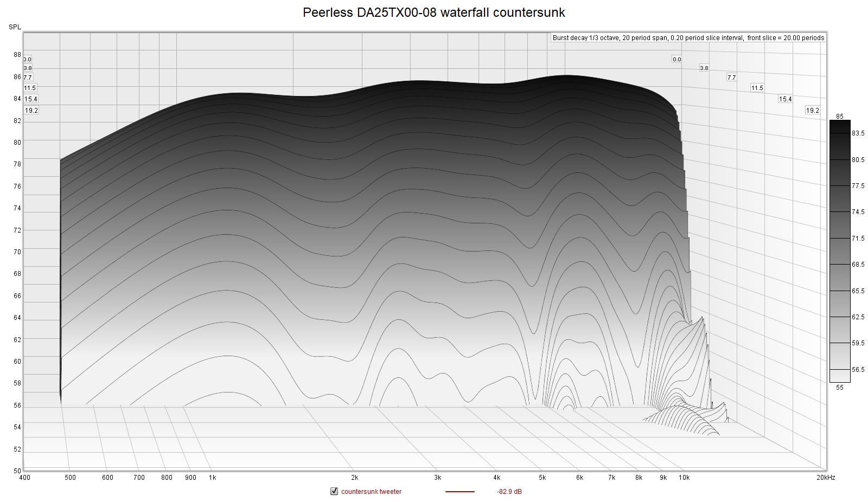Click the 85 top value of color scale
Screen dimensions: 868x502
(840, 116)
